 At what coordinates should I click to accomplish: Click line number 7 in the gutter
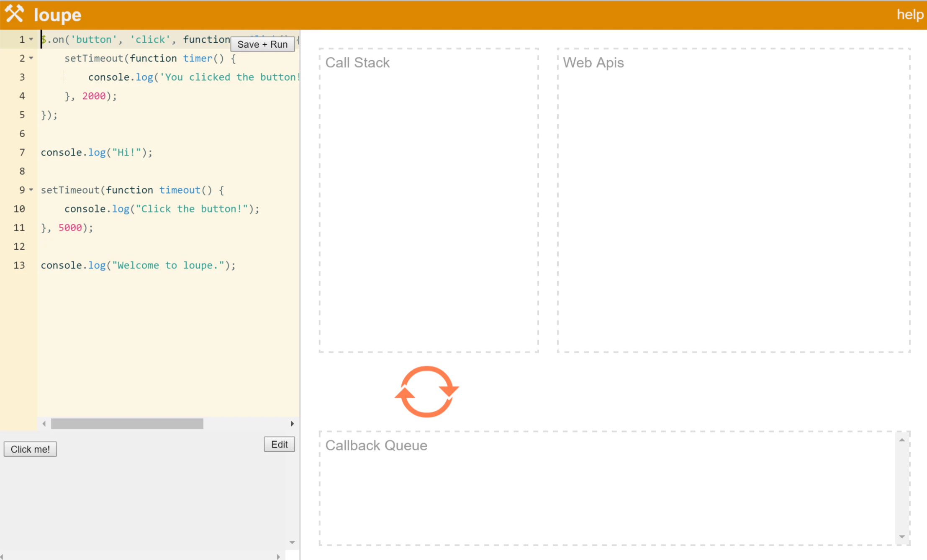[22, 152]
